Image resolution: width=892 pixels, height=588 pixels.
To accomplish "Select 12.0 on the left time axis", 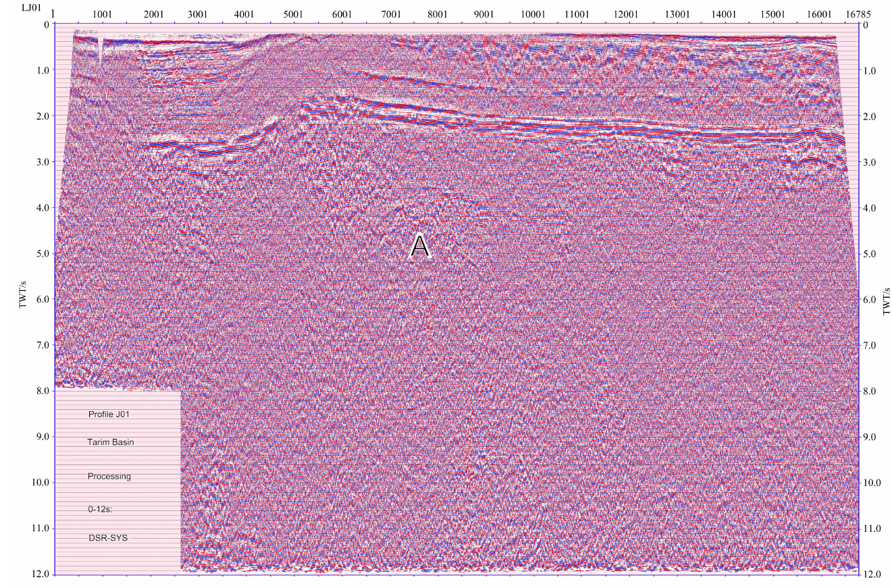I will 39,574.
